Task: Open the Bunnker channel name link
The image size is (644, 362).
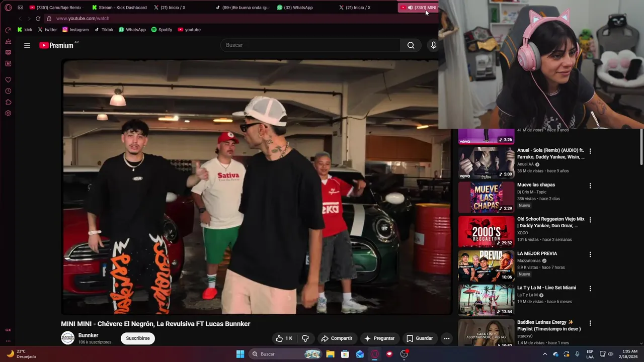Action: point(88,335)
